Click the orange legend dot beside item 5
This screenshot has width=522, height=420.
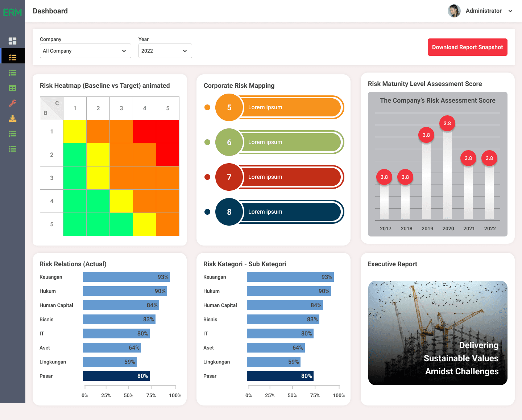point(207,107)
